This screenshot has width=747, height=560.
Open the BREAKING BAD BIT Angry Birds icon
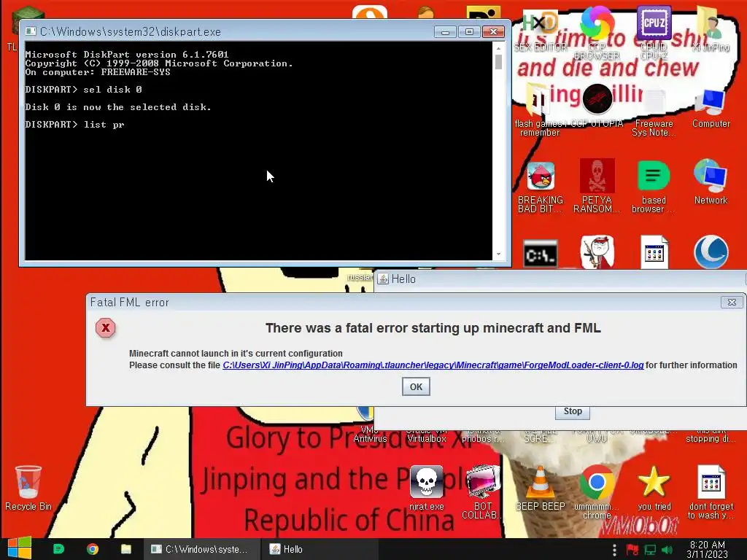pyautogui.click(x=541, y=187)
